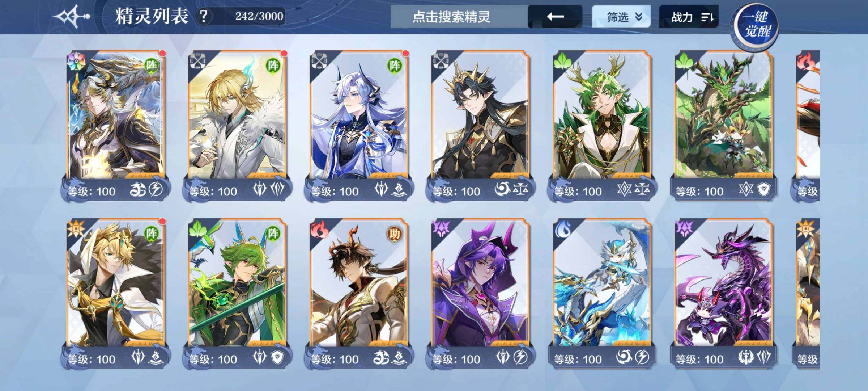Select the blonde white fur coat spirit card
This screenshot has height=391, width=868.
237,125
